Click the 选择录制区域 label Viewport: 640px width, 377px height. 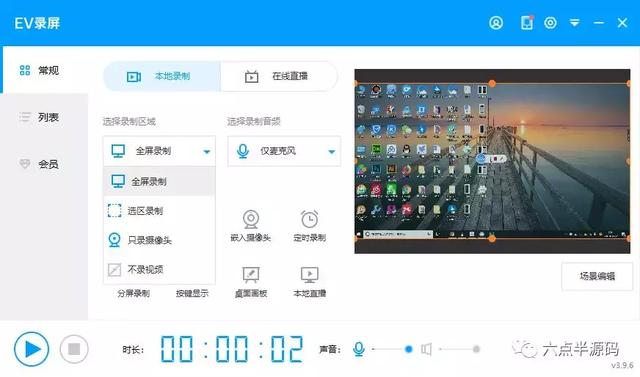(x=129, y=121)
